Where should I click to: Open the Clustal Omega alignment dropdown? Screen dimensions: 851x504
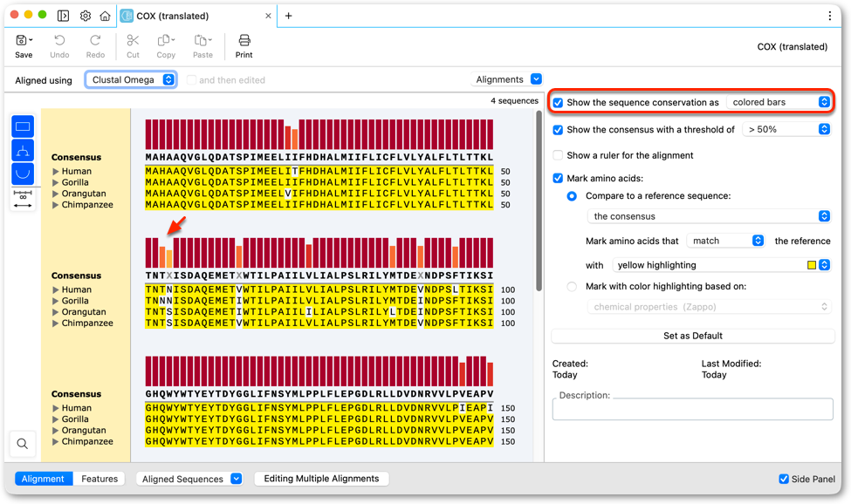pyautogui.click(x=131, y=79)
